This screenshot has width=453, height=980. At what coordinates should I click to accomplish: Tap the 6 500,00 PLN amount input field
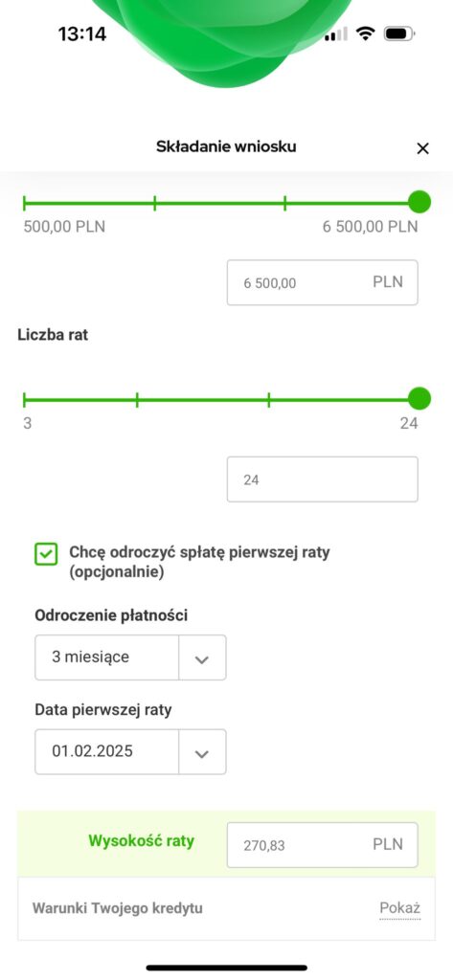[x=322, y=282]
